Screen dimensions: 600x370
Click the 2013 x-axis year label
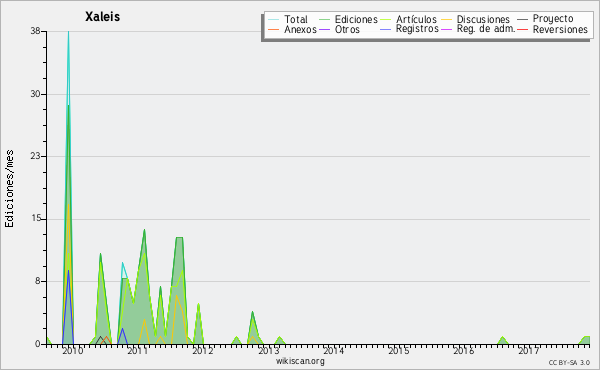pyautogui.click(x=268, y=351)
